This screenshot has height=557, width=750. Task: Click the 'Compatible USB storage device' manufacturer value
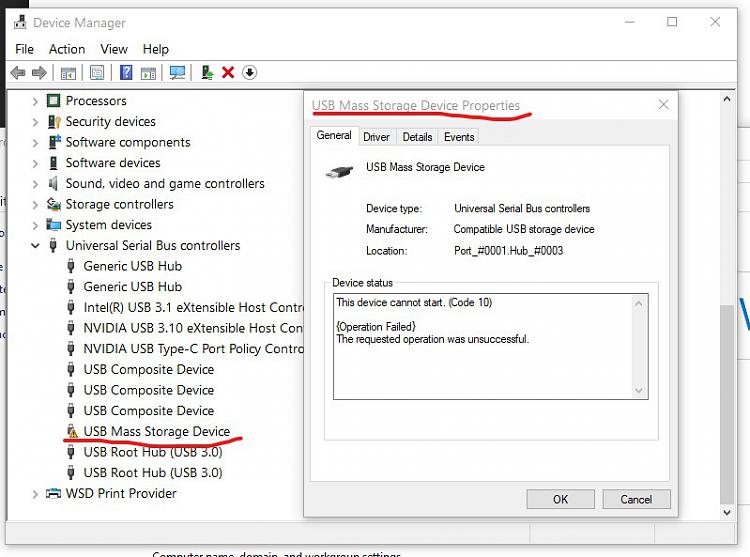(x=524, y=229)
